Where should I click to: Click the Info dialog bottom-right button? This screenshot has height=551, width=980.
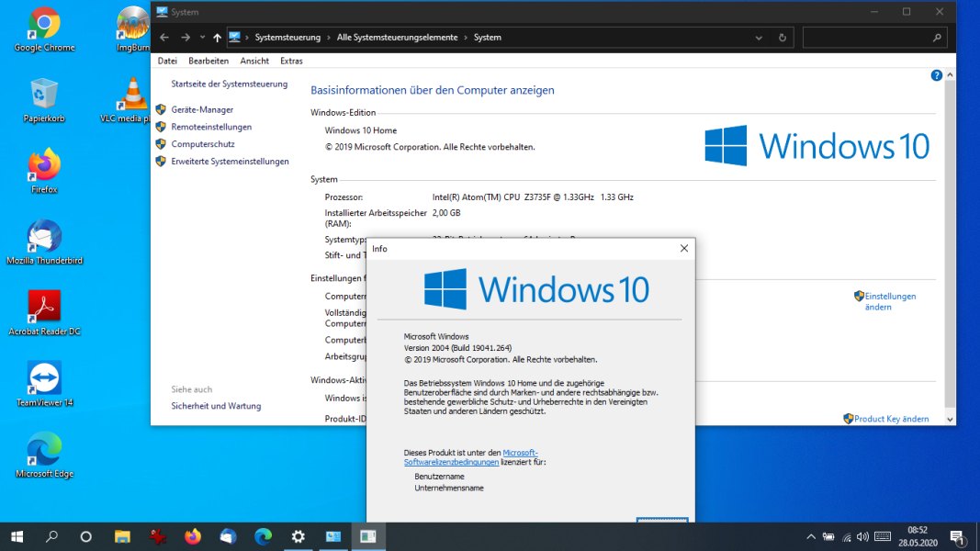pyautogui.click(x=662, y=520)
